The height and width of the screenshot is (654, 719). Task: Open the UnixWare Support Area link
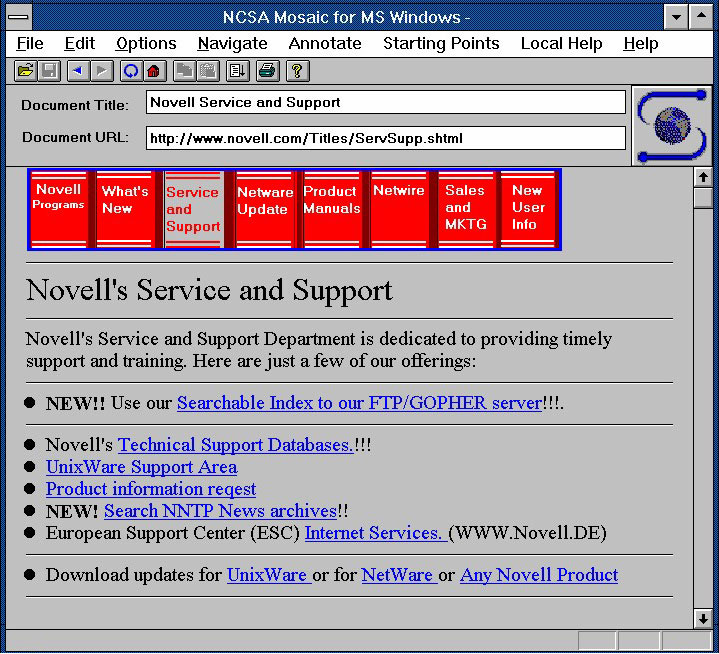(142, 467)
